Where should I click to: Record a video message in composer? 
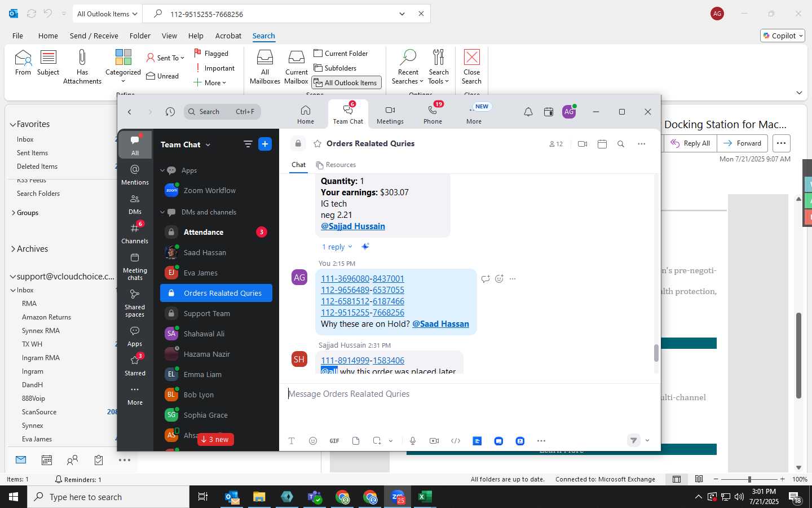434,441
